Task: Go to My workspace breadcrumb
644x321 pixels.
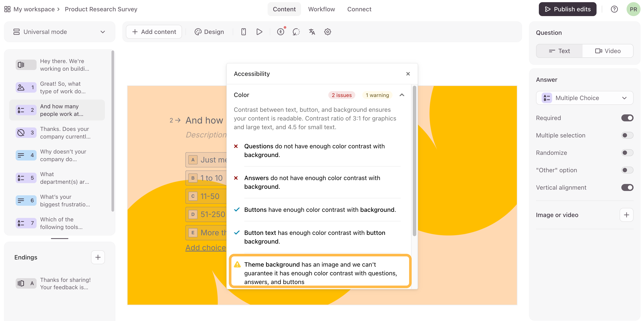Action: pos(34,9)
